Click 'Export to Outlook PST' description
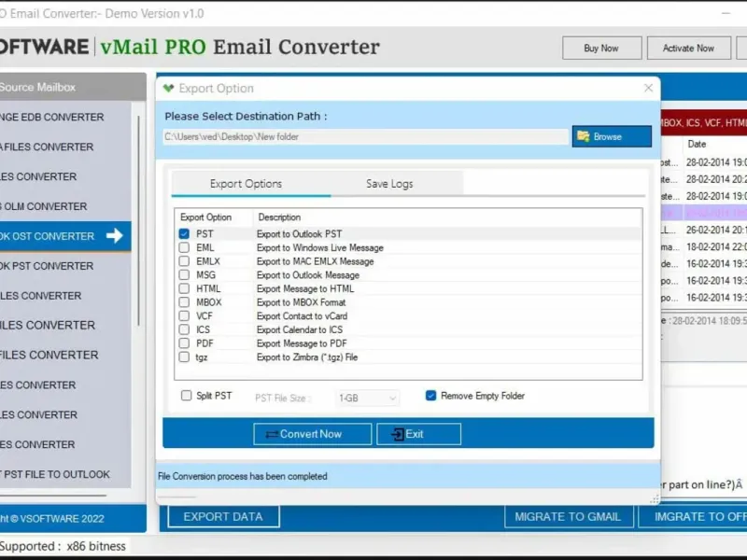 [x=299, y=234]
